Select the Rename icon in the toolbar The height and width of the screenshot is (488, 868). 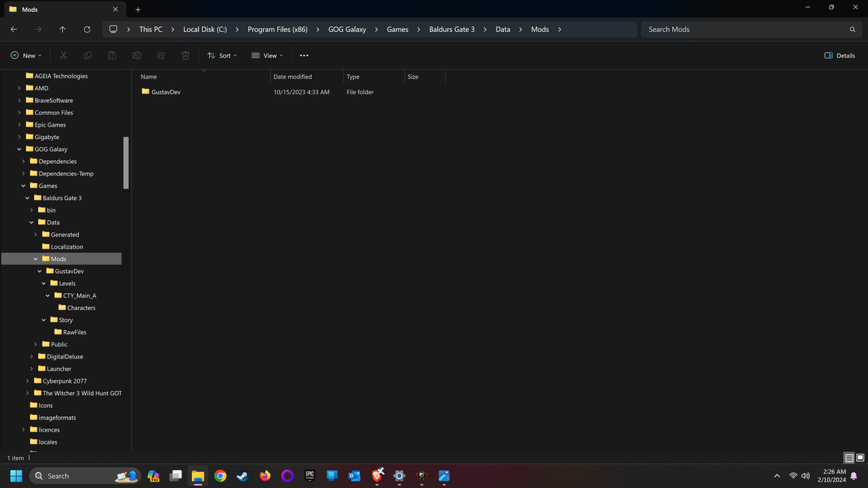[136, 55]
